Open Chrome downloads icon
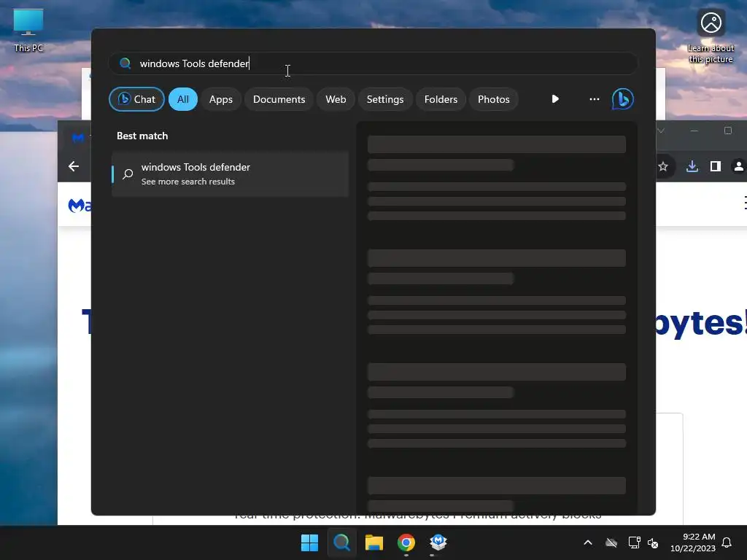747x560 pixels. point(692,166)
